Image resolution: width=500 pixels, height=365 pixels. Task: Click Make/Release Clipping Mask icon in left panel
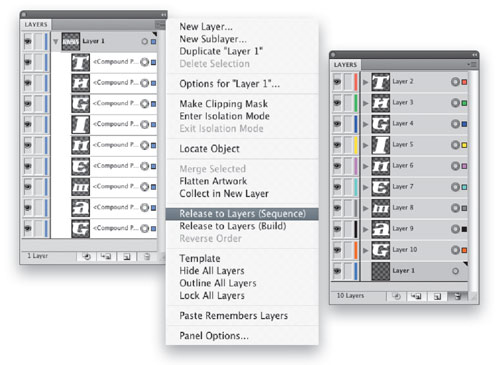86,256
